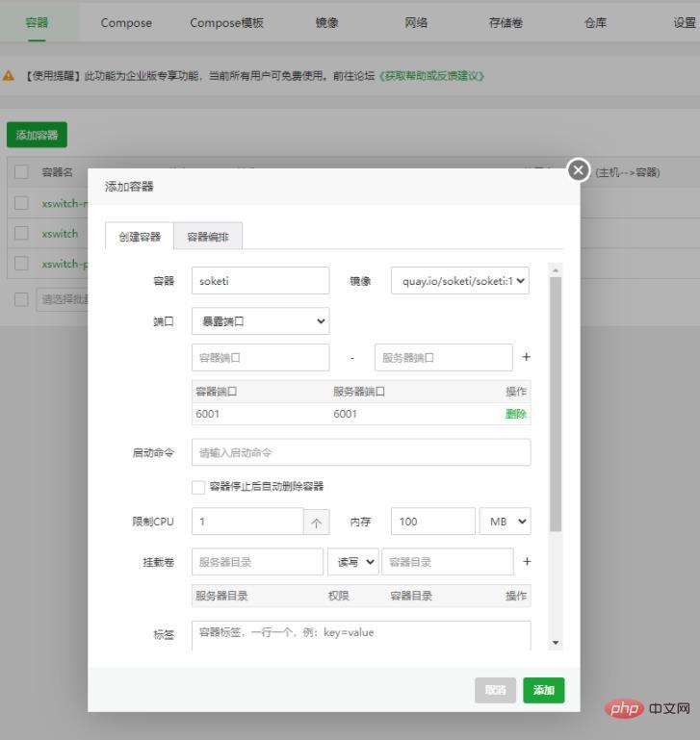Check the xswitch-r container row checkbox
700x740 pixels.
[x=21, y=203]
